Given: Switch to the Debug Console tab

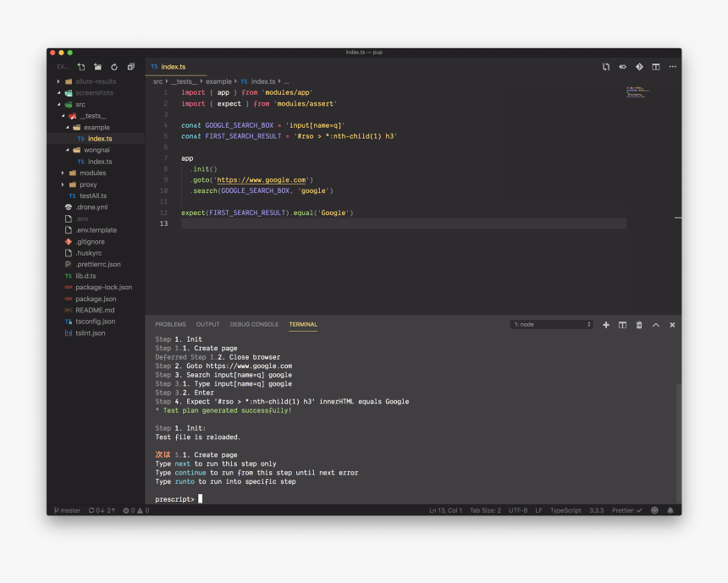Looking at the screenshot, I should point(255,324).
